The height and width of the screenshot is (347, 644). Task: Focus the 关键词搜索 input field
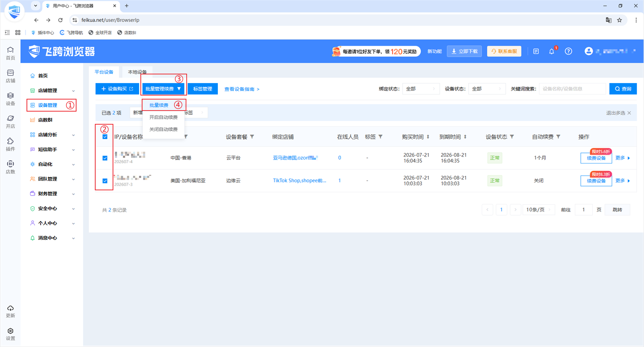click(x=572, y=89)
